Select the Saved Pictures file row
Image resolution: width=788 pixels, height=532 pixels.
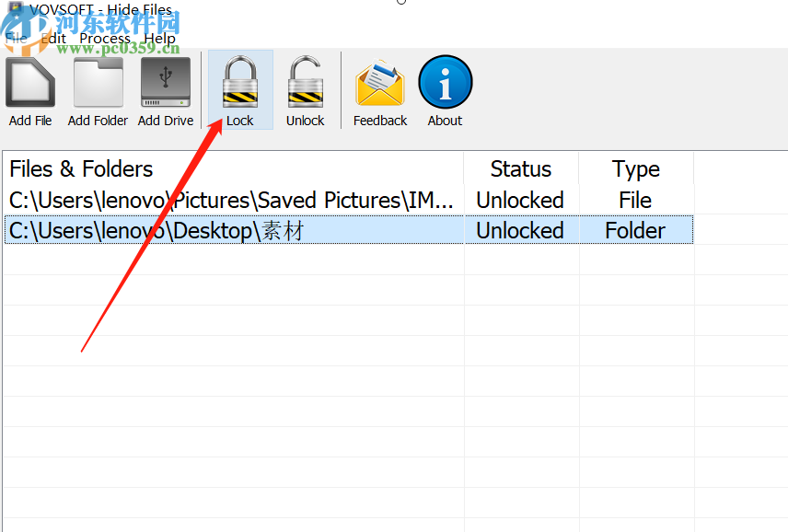click(231, 200)
